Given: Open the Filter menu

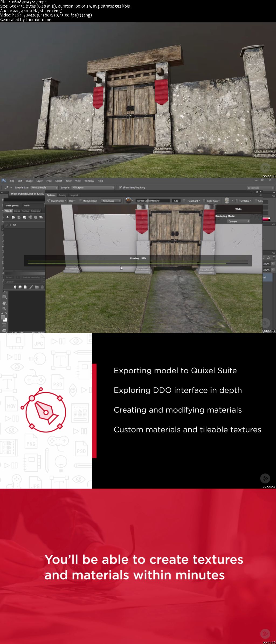Looking at the screenshot, I should [69, 181].
